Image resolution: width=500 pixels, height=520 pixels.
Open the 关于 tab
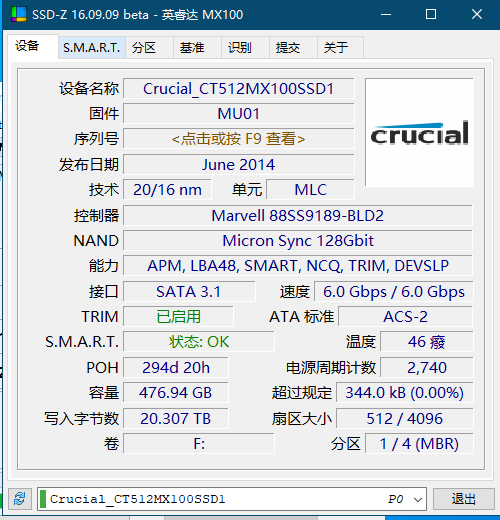[340, 48]
